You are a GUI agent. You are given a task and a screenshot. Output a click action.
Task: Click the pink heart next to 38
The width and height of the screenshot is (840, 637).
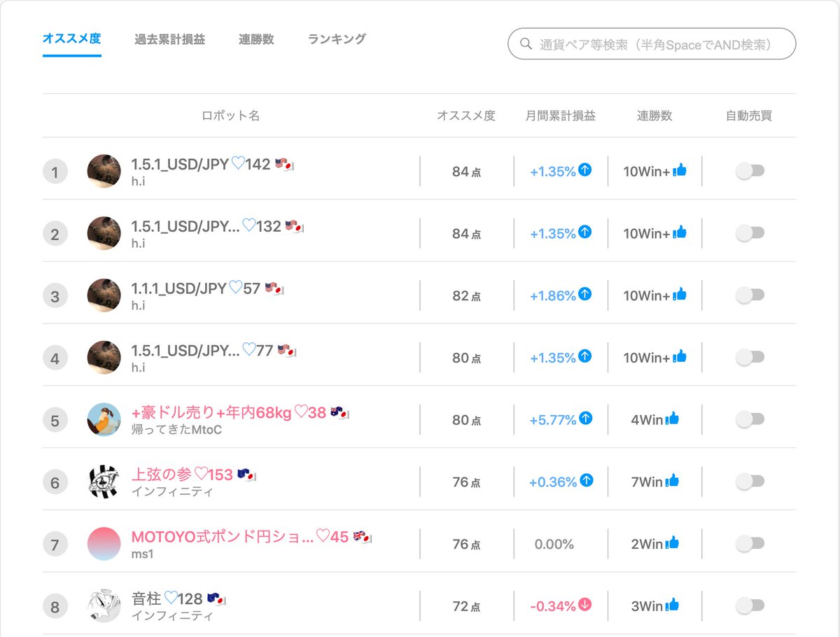[x=301, y=412]
